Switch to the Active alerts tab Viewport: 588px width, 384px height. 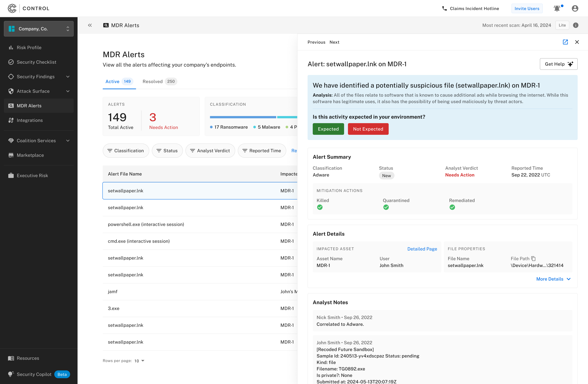pyautogui.click(x=119, y=82)
